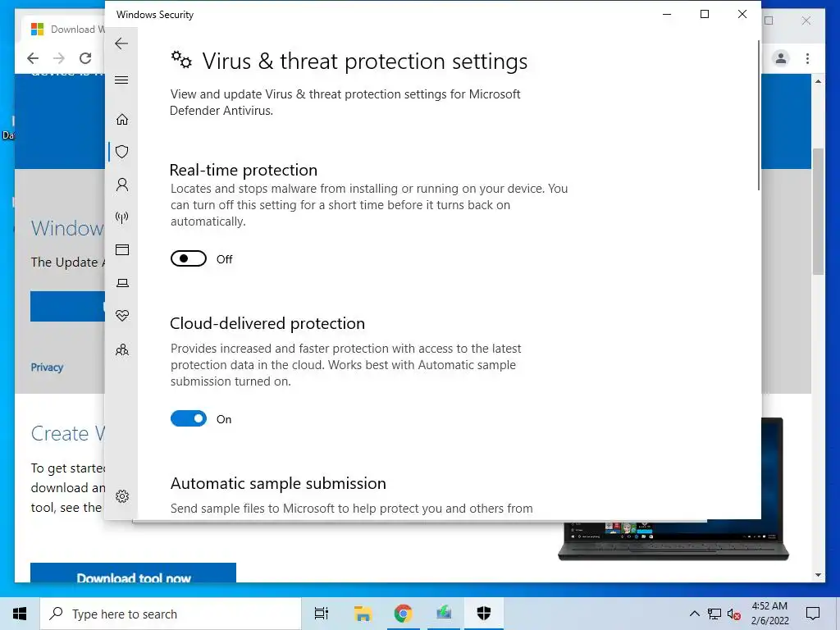
Task: Switch to Chrome on the taskbar
Action: point(403,614)
